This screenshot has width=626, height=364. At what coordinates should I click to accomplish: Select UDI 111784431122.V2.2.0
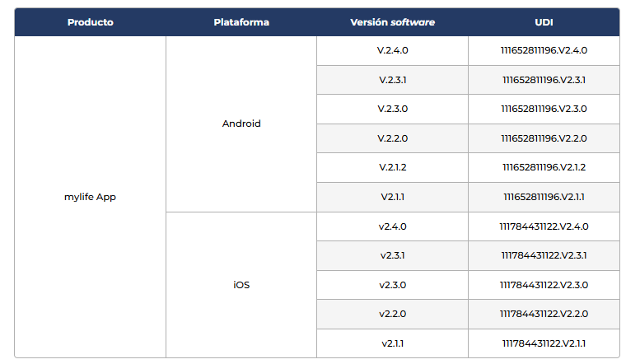(544, 314)
